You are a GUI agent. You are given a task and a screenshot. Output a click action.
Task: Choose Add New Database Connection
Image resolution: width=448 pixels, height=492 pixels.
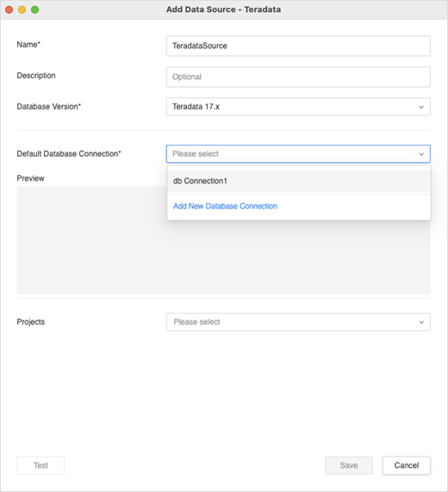pyautogui.click(x=225, y=206)
